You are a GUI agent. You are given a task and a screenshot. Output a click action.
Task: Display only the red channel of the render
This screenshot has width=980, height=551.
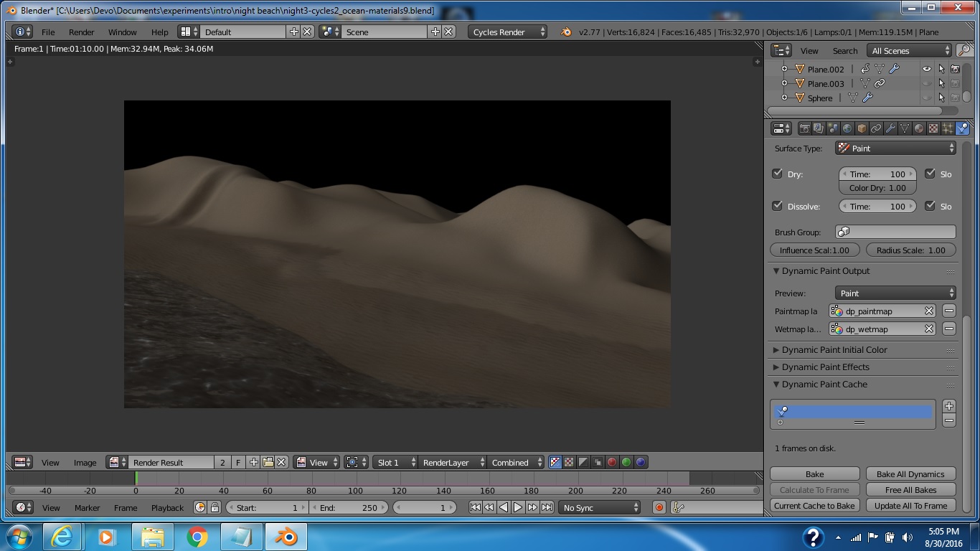(612, 462)
